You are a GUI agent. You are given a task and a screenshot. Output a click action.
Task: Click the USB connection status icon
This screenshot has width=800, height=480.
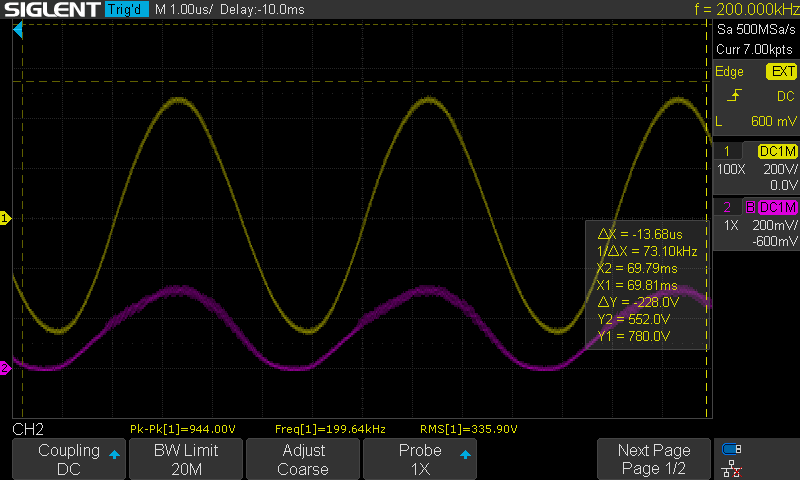pos(732,449)
